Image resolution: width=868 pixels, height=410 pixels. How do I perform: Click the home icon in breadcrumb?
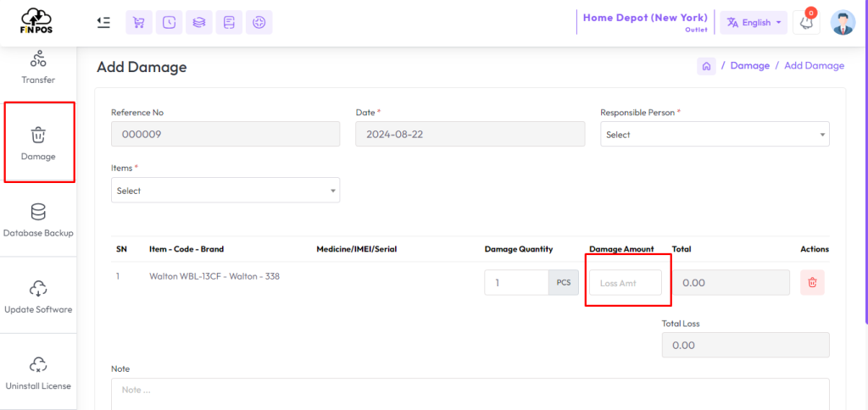706,66
